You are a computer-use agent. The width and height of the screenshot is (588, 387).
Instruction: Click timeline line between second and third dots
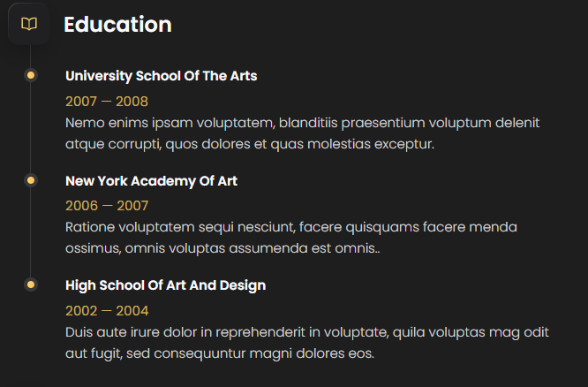click(31, 233)
